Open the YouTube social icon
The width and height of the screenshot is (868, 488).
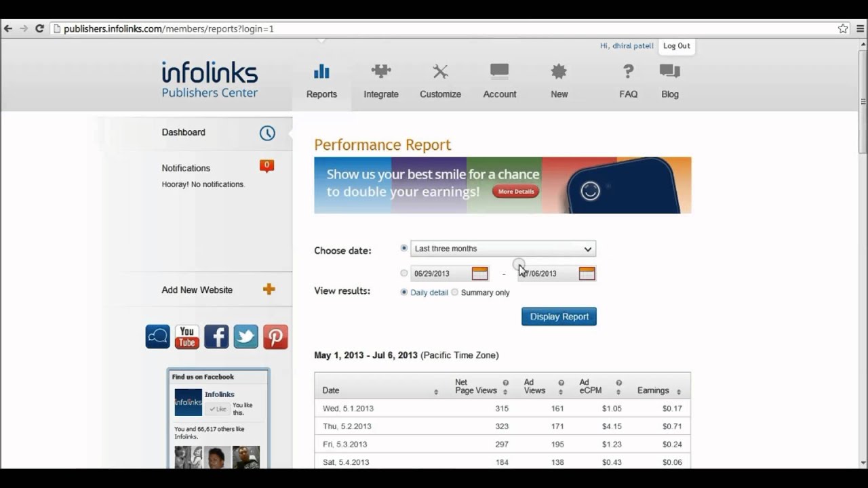click(187, 337)
